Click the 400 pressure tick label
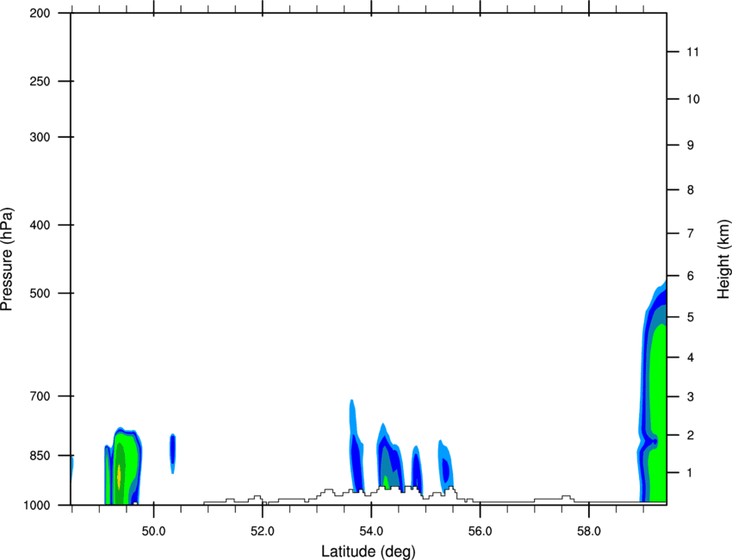Viewport: 732px width, 560px height. coord(40,225)
